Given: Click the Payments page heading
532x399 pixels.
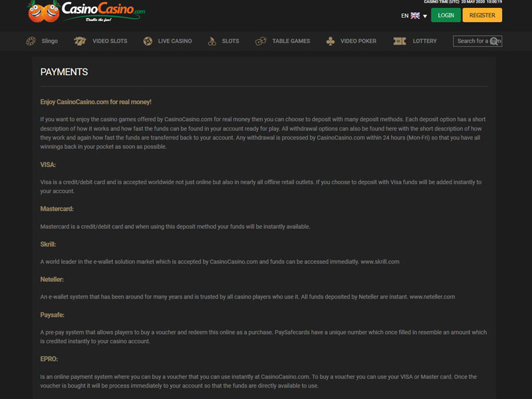Looking at the screenshot, I should click(x=64, y=72).
